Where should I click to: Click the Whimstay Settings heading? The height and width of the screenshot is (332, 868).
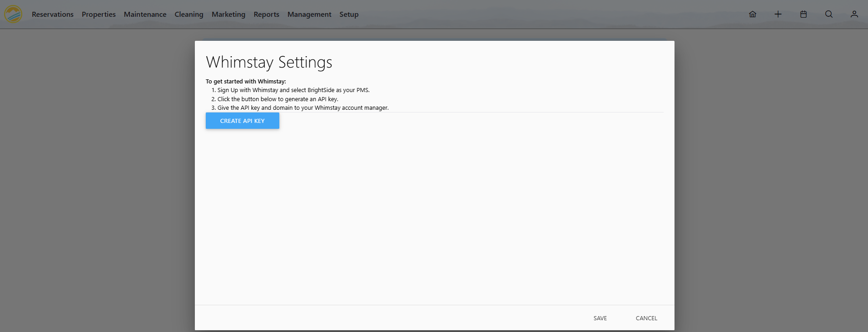tap(269, 62)
